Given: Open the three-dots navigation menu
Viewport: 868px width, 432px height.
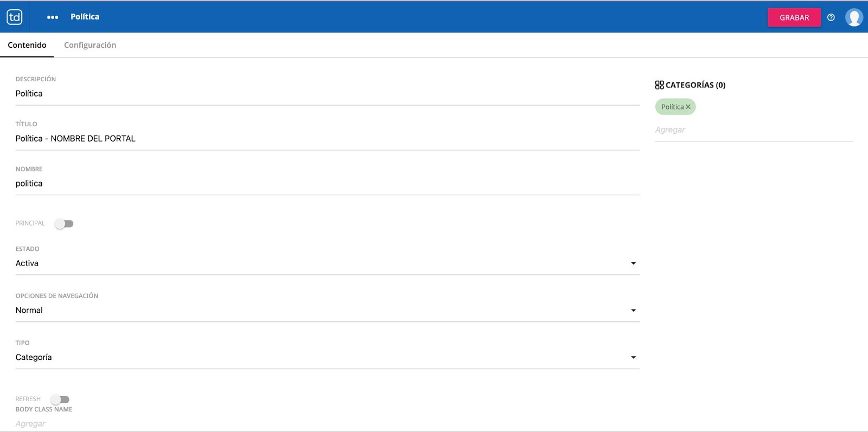Looking at the screenshot, I should 53,17.
